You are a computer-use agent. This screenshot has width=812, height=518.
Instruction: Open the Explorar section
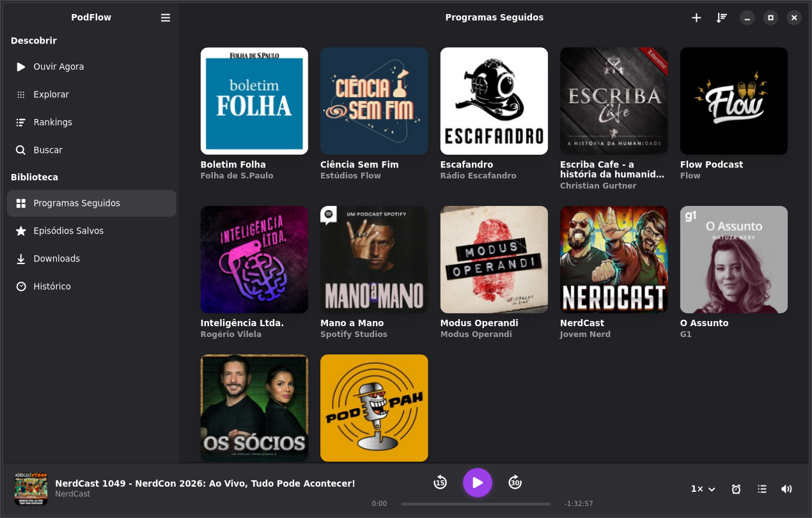[91, 95]
